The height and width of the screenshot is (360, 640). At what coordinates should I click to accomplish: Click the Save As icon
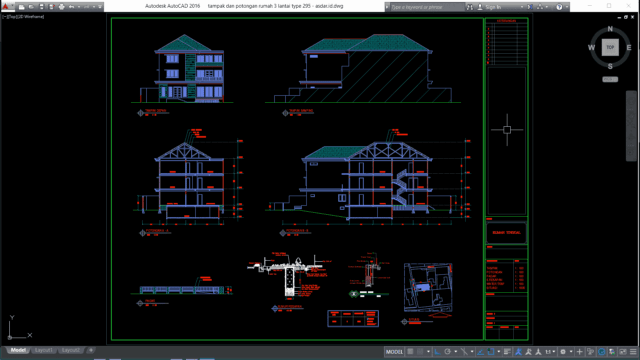point(51,7)
